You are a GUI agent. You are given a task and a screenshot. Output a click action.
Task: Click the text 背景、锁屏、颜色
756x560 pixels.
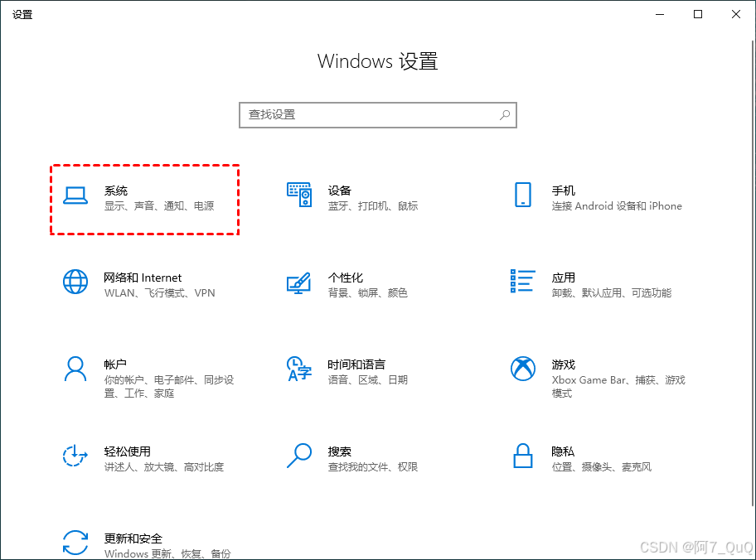tap(367, 293)
